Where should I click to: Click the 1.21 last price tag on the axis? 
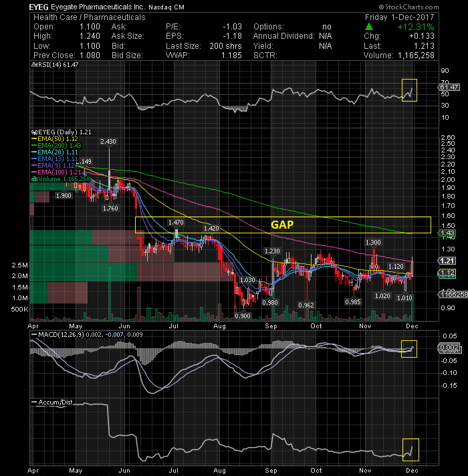tap(448, 261)
